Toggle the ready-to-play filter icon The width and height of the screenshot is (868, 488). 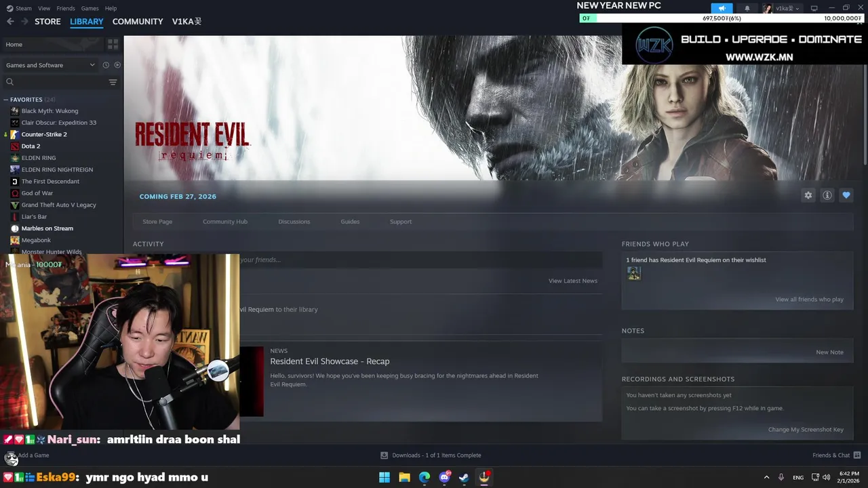pyautogui.click(x=117, y=65)
